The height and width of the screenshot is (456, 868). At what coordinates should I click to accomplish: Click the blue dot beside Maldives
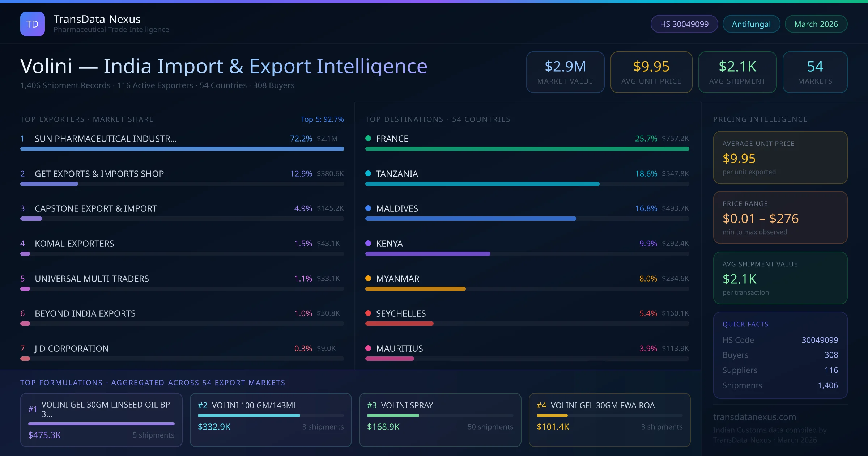click(368, 208)
